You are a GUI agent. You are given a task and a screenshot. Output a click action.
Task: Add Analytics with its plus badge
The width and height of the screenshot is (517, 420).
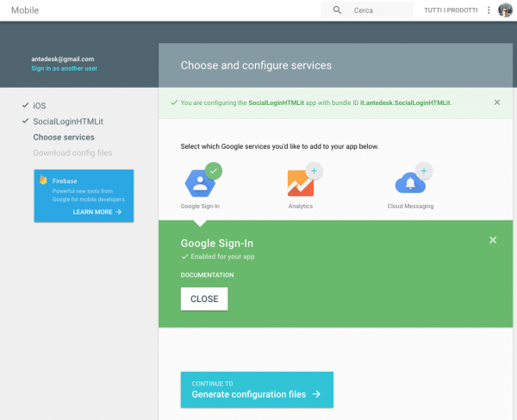point(314,170)
